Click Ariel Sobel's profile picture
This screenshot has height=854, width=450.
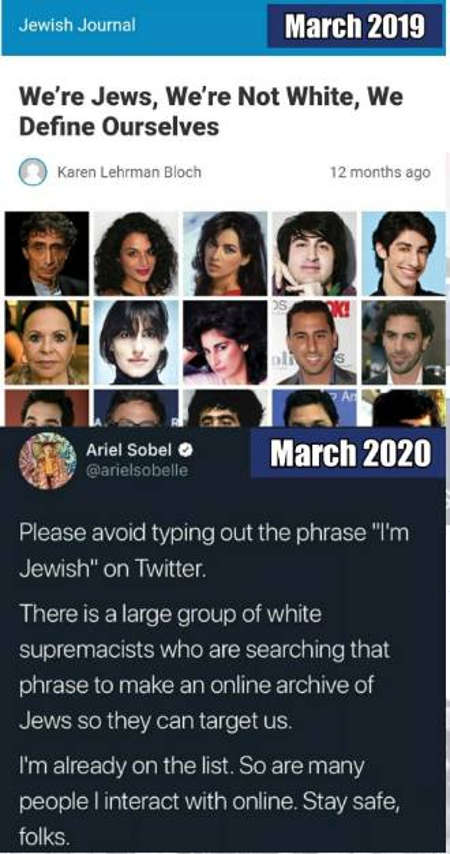pos(47,461)
